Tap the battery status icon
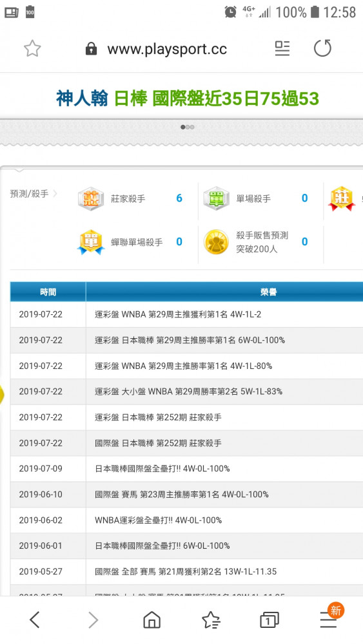This screenshot has width=363, height=644. tap(315, 12)
